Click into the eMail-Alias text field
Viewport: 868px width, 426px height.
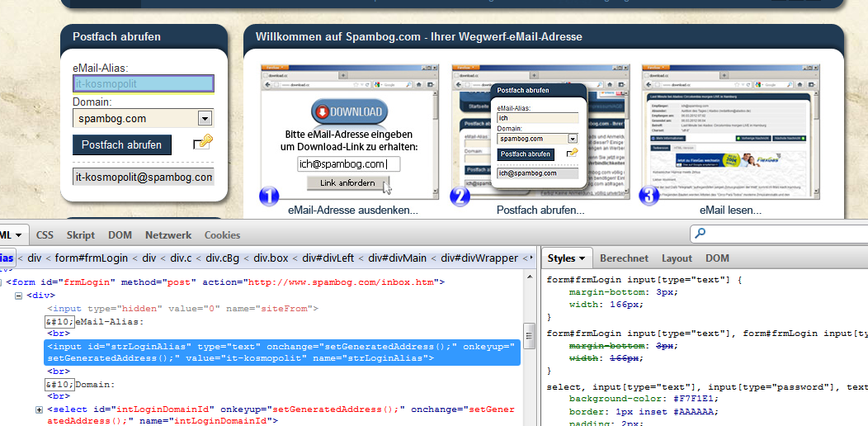[x=144, y=83]
